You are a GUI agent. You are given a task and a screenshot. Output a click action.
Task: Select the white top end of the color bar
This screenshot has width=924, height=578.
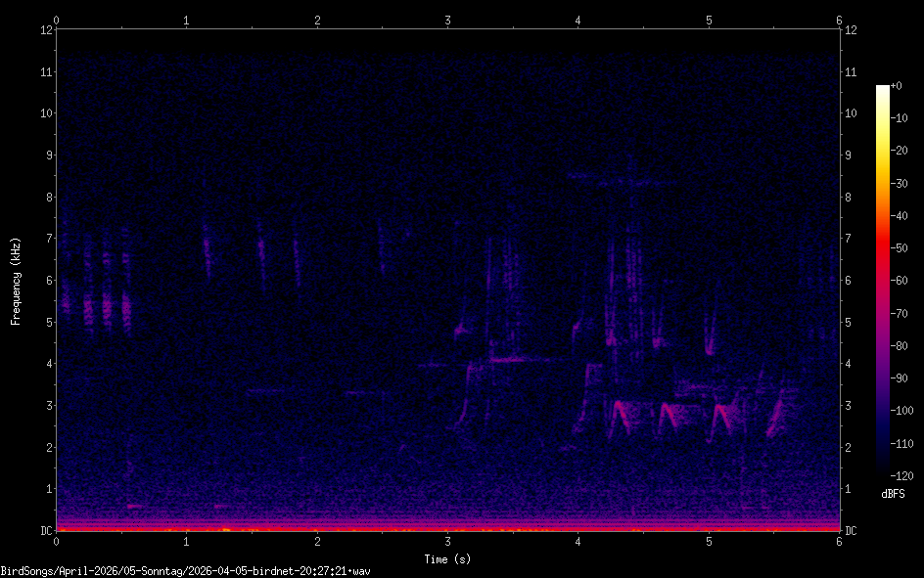pos(882,89)
